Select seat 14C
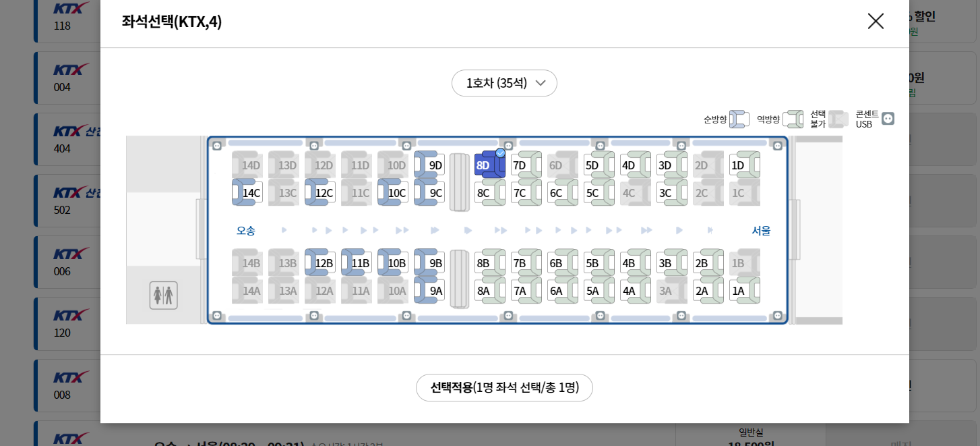This screenshot has width=980, height=446. point(247,193)
